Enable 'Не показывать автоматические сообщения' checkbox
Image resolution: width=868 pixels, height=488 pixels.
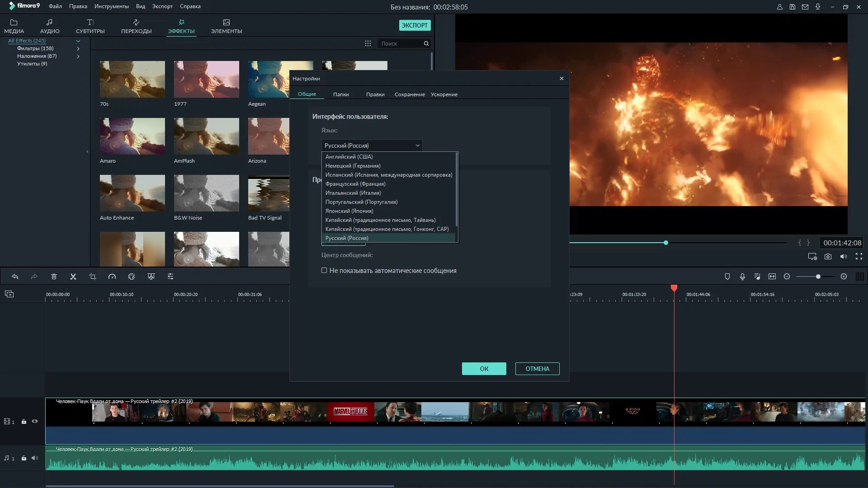[324, 270]
